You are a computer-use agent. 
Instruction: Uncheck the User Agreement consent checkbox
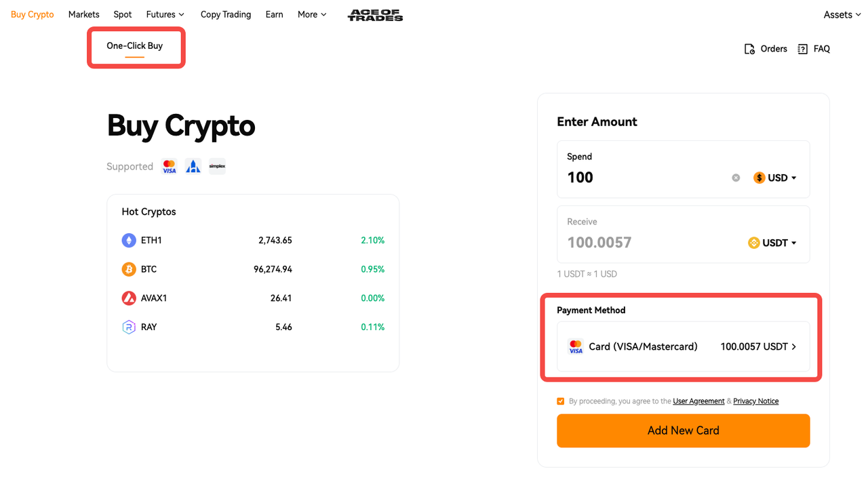click(x=560, y=401)
